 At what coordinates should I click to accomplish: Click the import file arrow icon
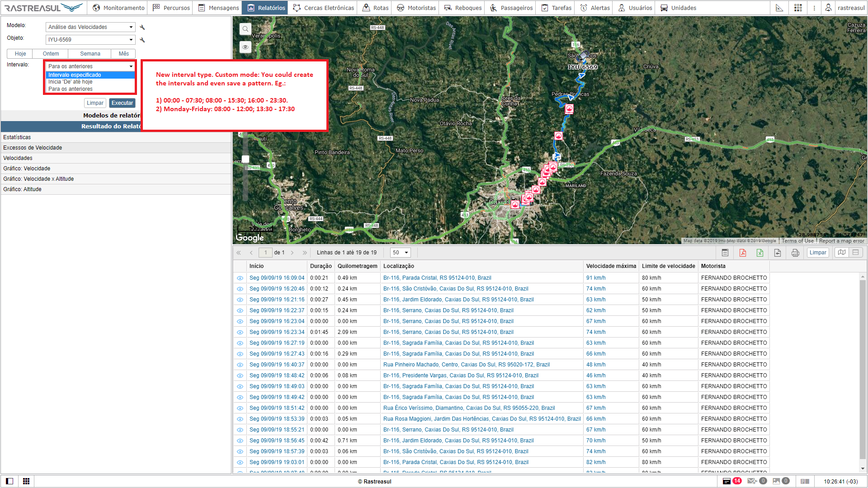[778, 253]
